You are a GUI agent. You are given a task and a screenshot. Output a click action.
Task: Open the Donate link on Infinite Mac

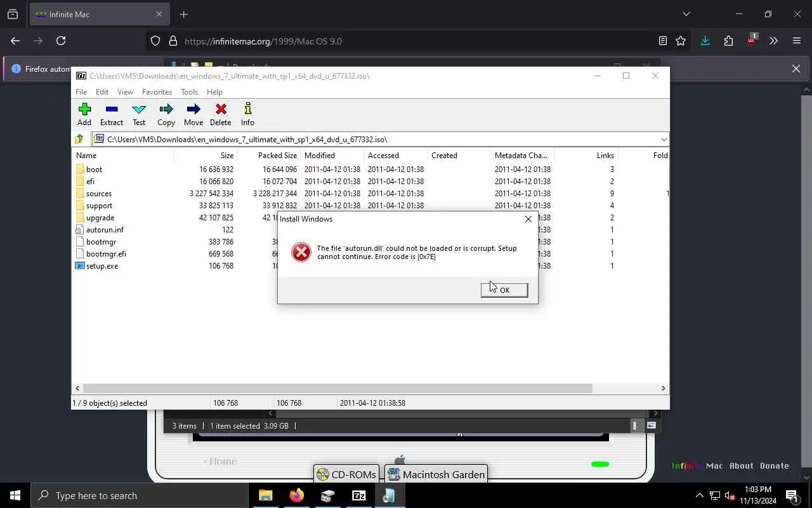pyautogui.click(x=775, y=465)
